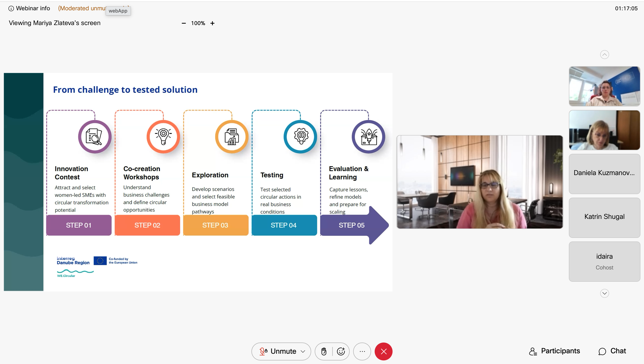Select Katrin Shugal participant tile

tap(604, 218)
